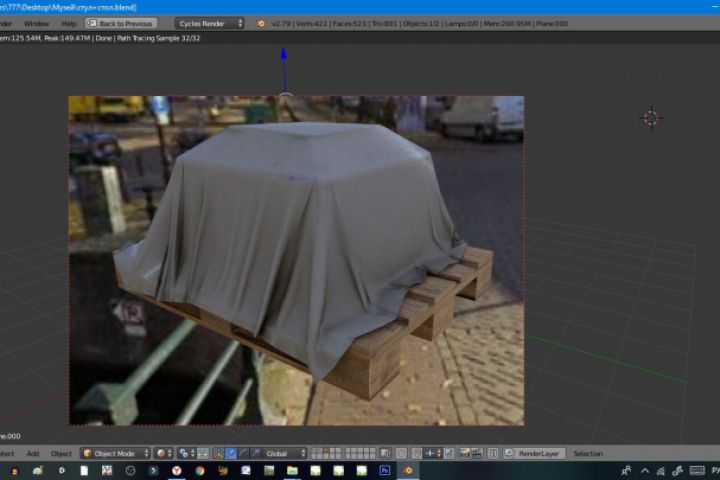Click the touch keyboard icon in tray

coord(697,470)
